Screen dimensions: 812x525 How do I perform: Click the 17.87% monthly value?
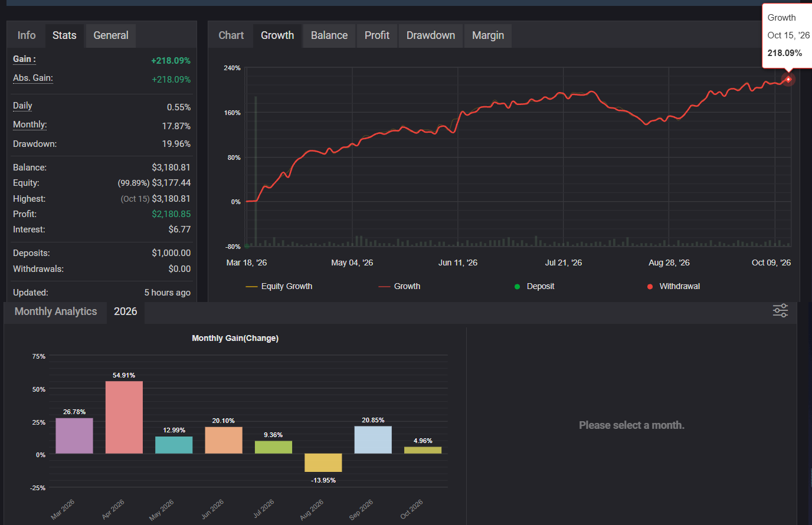click(176, 126)
